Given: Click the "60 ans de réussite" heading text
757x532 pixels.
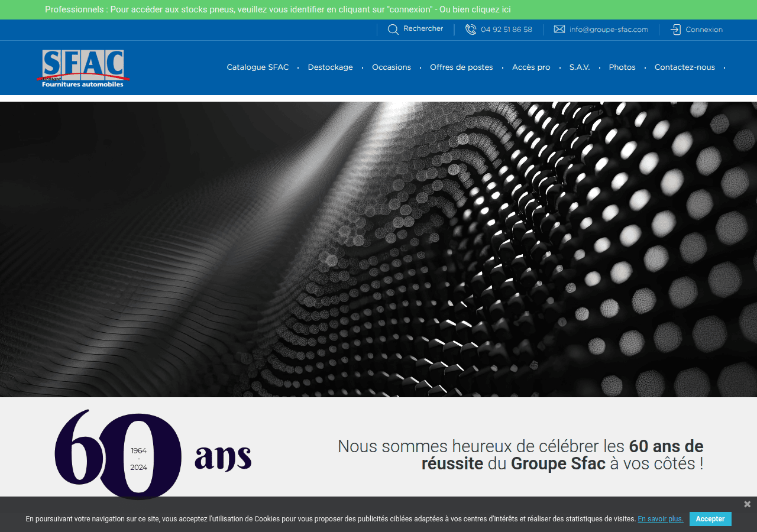Looking at the screenshot, I should 520,455.
